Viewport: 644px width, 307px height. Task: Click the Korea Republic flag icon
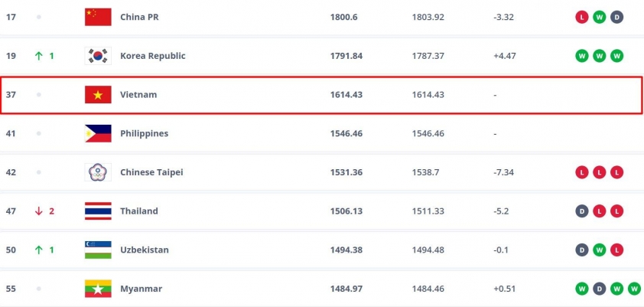(x=98, y=55)
